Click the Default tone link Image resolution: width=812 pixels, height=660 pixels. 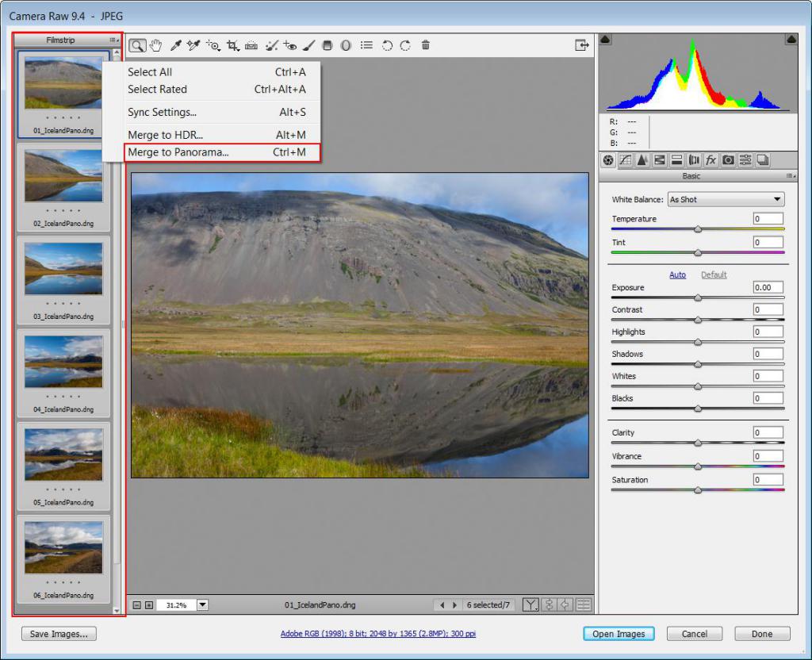[714, 274]
